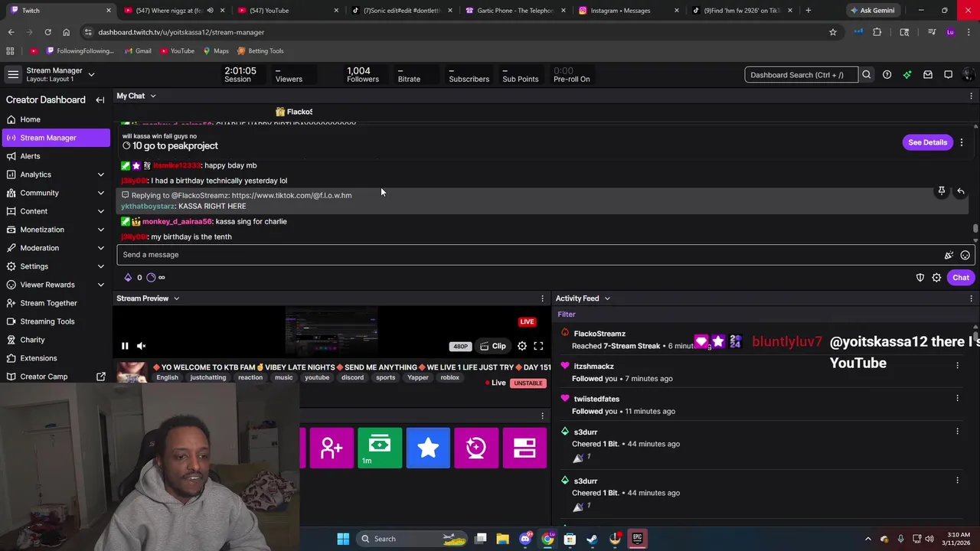Expand the Monetization sidebar section
The width and height of the screenshot is (980, 551).
(x=100, y=230)
